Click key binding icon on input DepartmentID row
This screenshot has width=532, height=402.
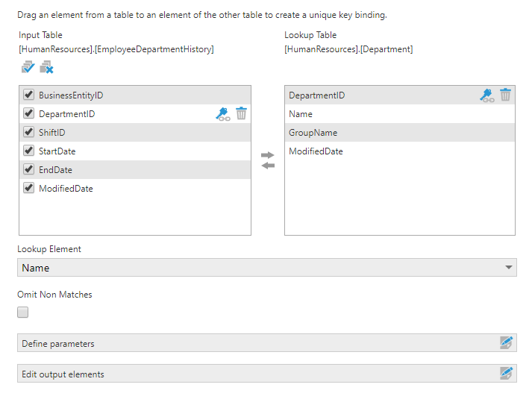tap(222, 114)
